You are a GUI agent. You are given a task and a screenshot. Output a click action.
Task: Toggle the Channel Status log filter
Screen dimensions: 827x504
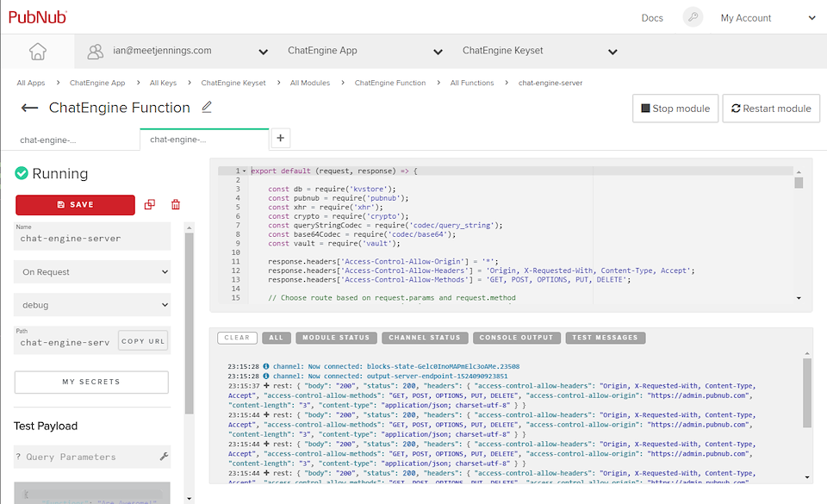click(426, 338)
